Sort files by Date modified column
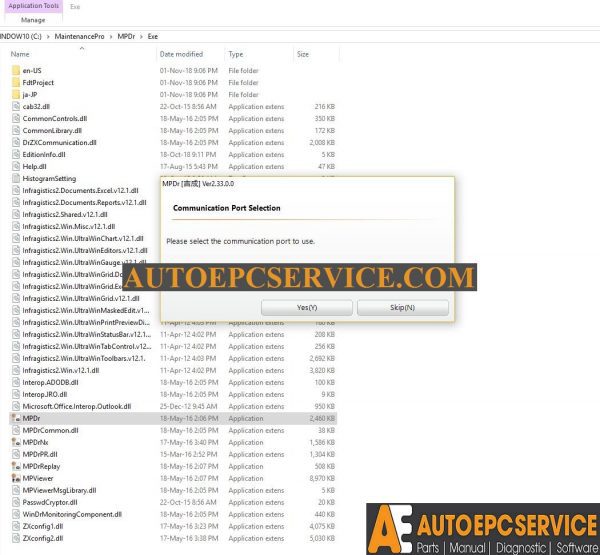Image resolution: width=600 pixels, height=555 pixels. 181,54
